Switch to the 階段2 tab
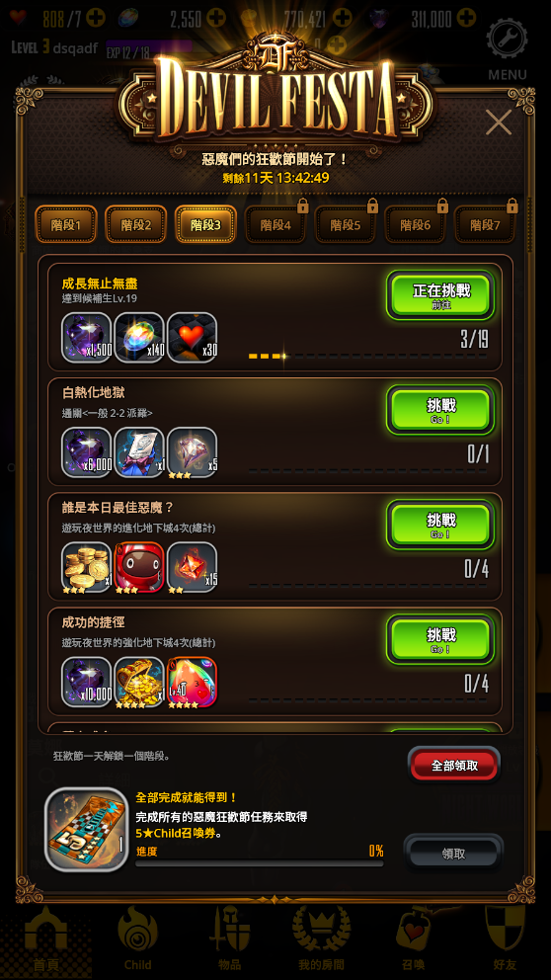This screenshot has height=980, width=551. (135, 224)
